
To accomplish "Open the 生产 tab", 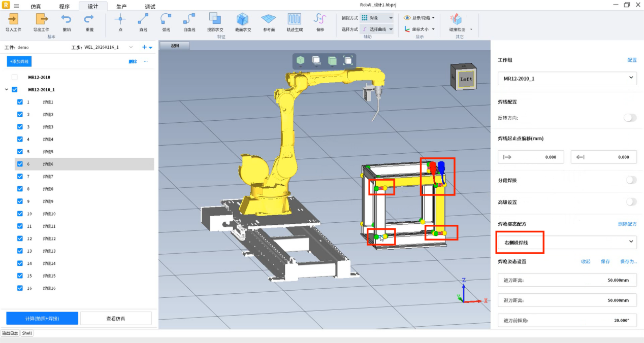I will (x=121, y=7).
